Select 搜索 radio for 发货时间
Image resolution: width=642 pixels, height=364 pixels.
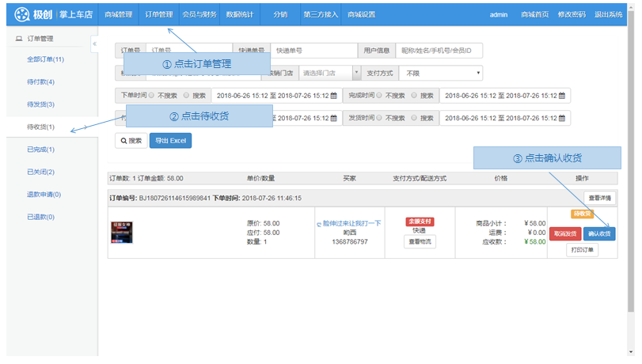point(414,118)
